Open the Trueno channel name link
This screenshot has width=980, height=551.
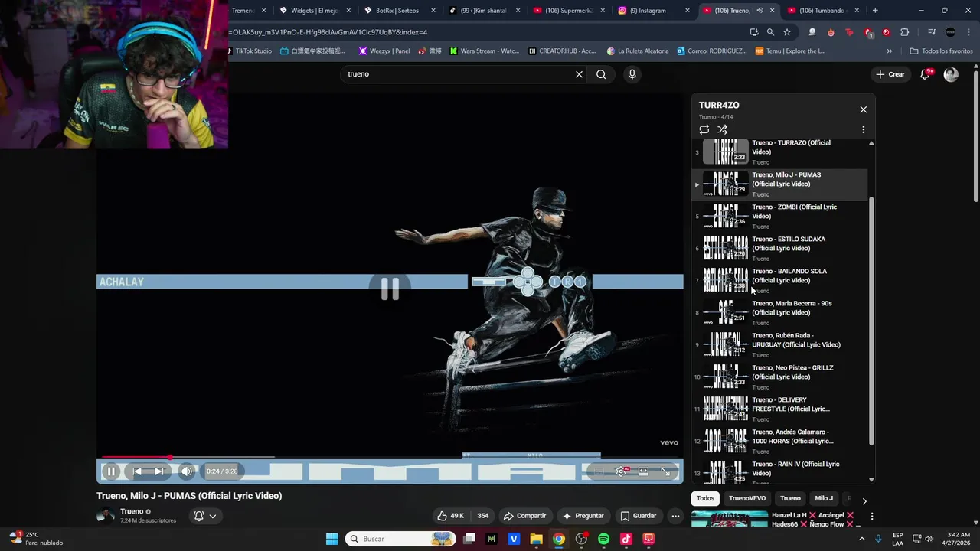(132, 511)
